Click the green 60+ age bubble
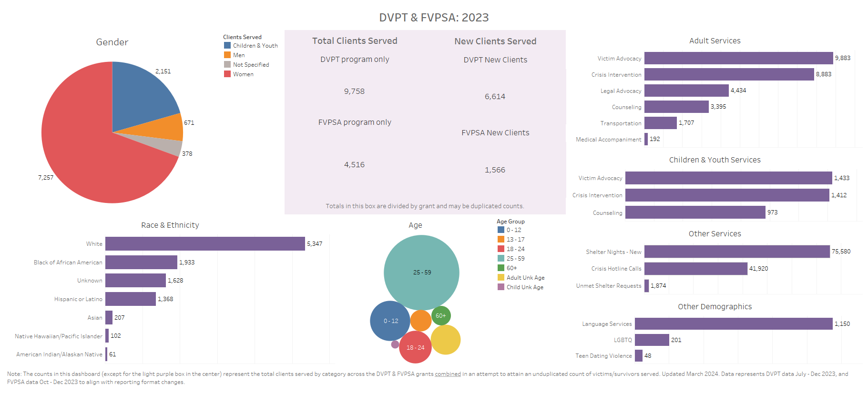The width and height of the screenshot is (868, 394). pyautogui.click(x=441, y=316)
